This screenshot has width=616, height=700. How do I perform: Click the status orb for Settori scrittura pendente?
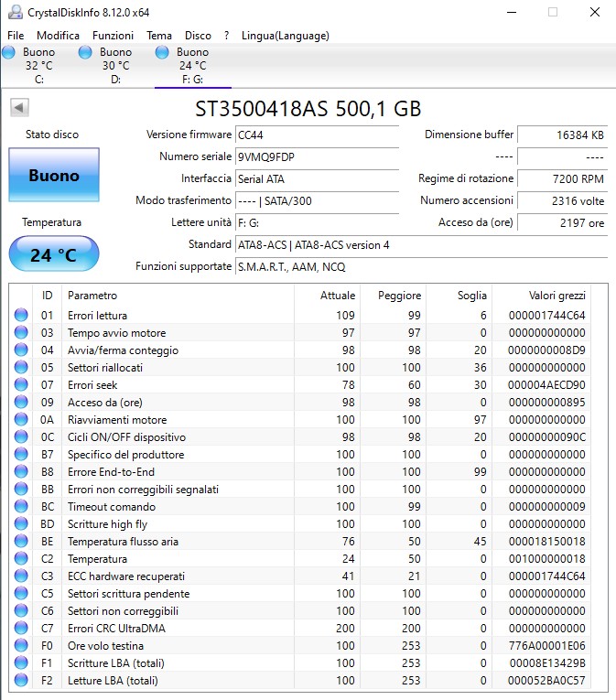click(21, 594)
